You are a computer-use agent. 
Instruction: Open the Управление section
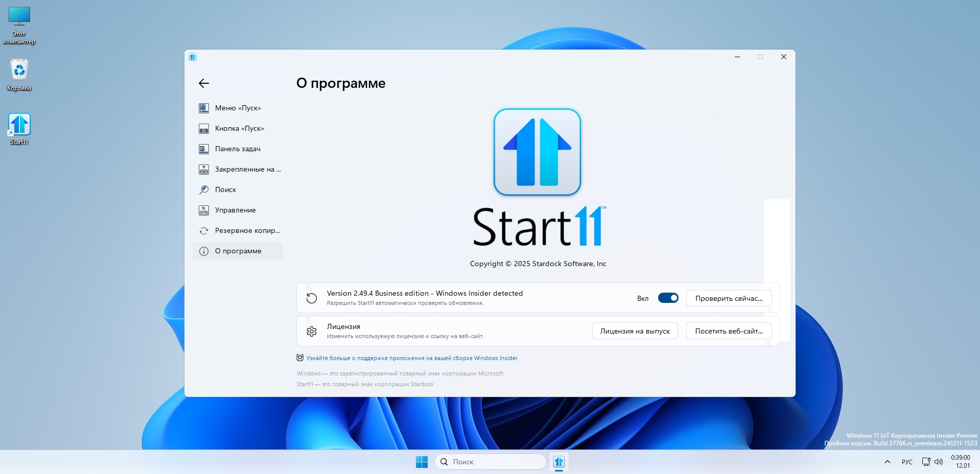click(x=238, y=210)
